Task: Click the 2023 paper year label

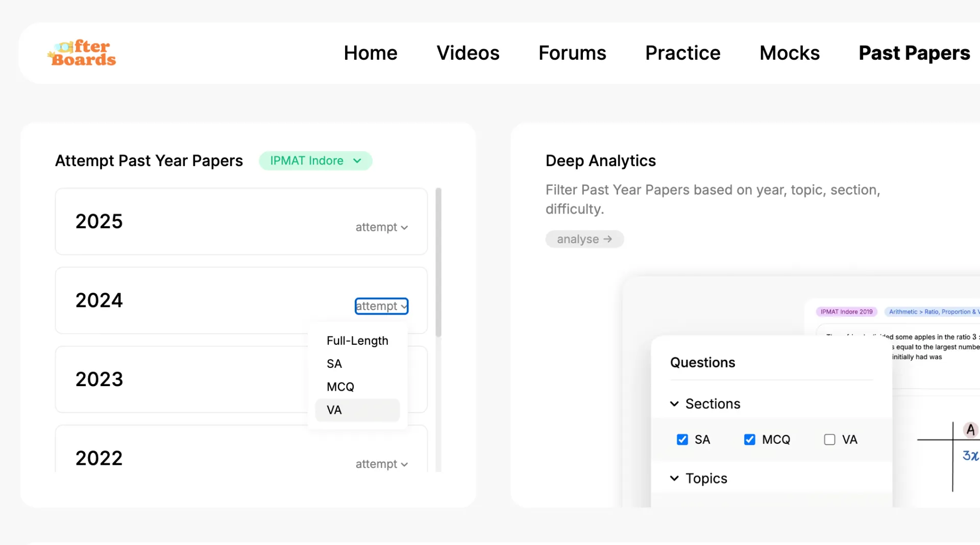Action: click(x=99, y=380)
